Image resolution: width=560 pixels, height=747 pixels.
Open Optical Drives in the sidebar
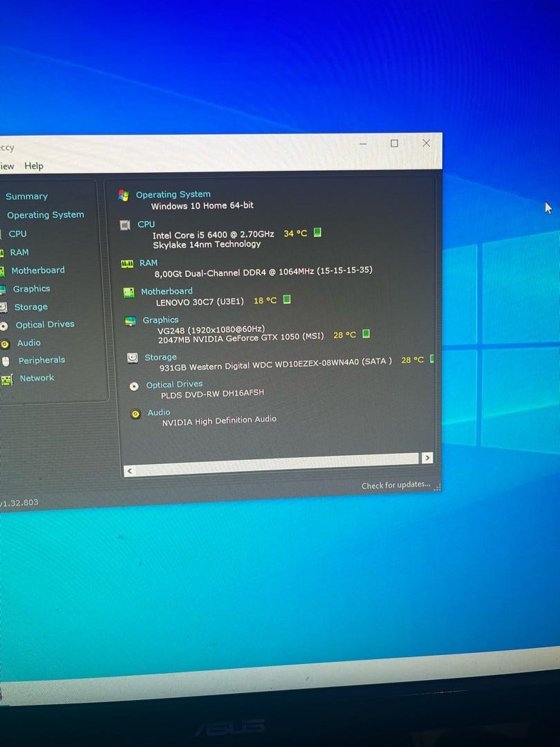click(x=45, y=324)
